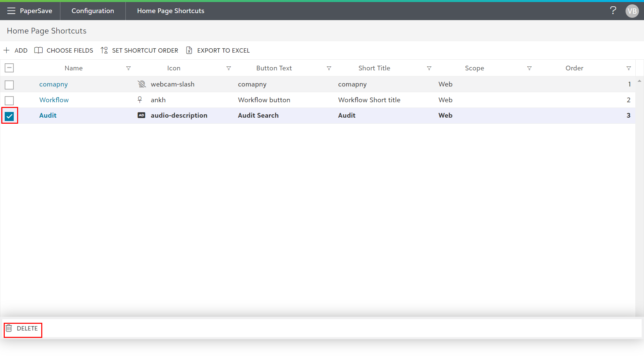Screen dimensions: 644x362
Task: Open the PaperSave hamburger menu
Action: pyautogui.click(x=11, y=11)
